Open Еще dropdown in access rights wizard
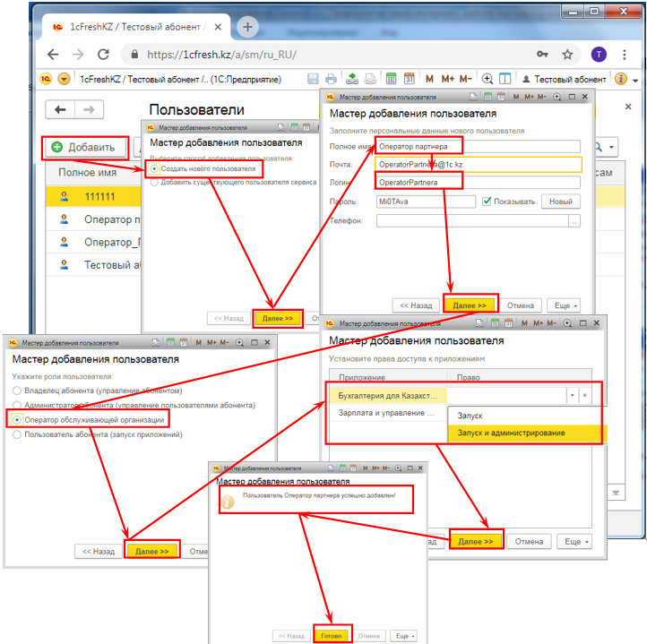Image resolution: width=647 pixels, height=644 pixels. [574, 542]
